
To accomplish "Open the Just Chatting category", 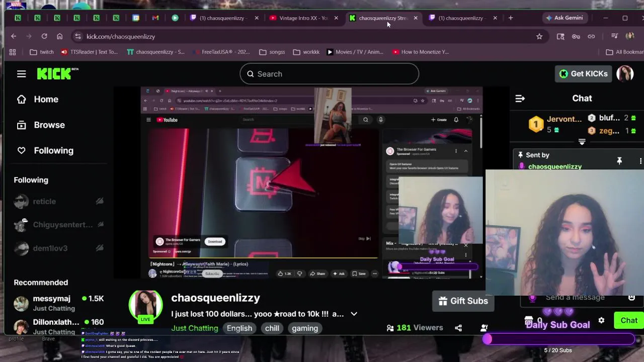I will tap(195, 328).
